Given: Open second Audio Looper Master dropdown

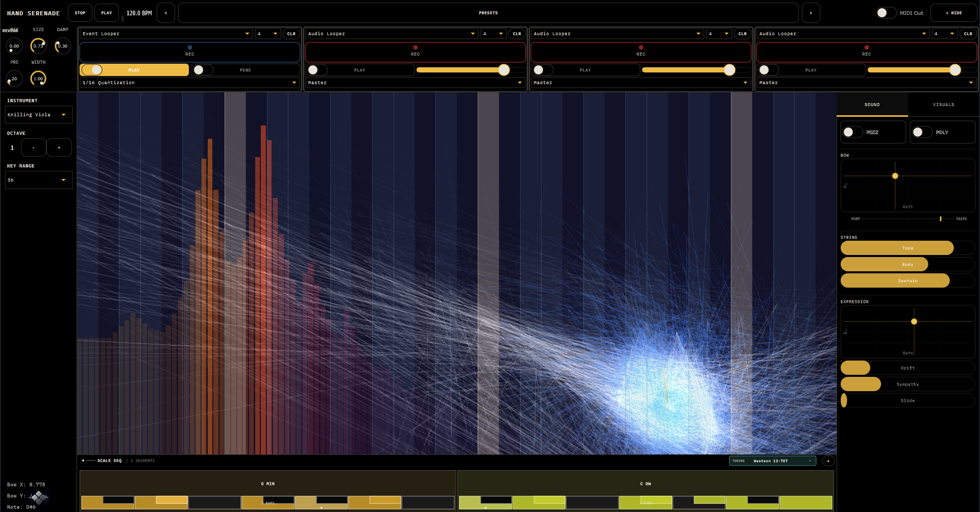Looking at the screenshot, I should tap(641, 83).
